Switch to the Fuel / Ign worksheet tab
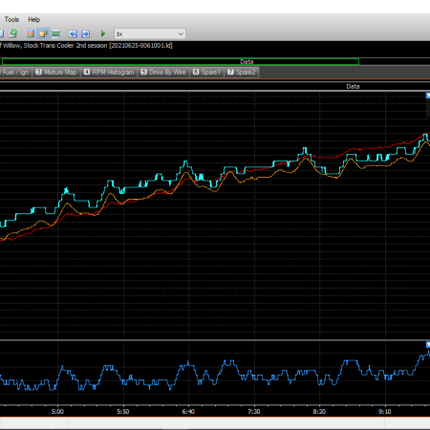430x430 pixels. [15, 72]
